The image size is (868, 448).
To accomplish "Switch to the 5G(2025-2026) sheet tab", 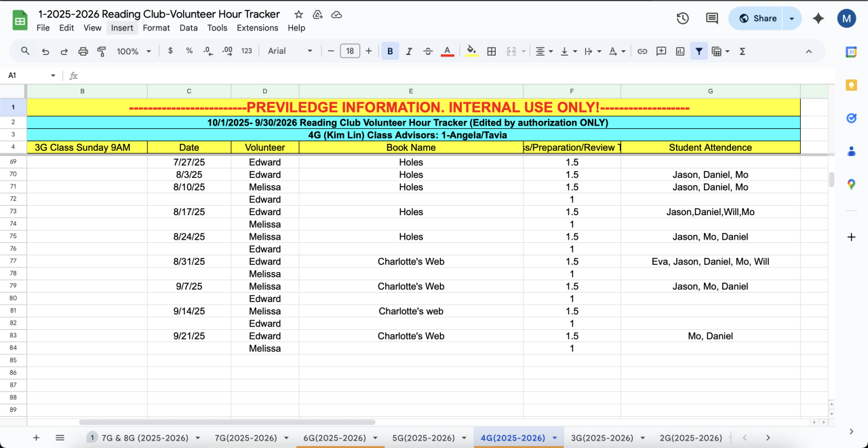I will coord(423,438).
